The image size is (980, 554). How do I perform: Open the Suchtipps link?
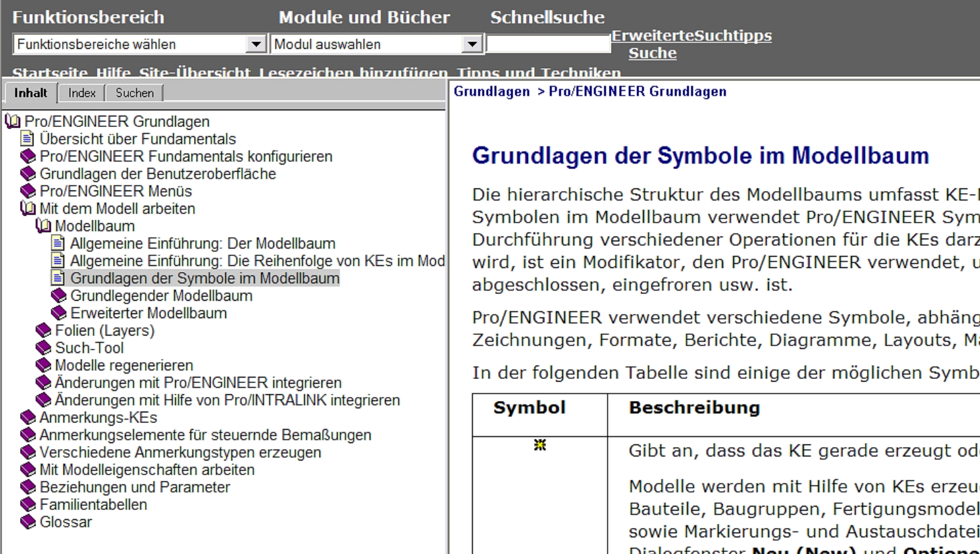tap(733, 35)
